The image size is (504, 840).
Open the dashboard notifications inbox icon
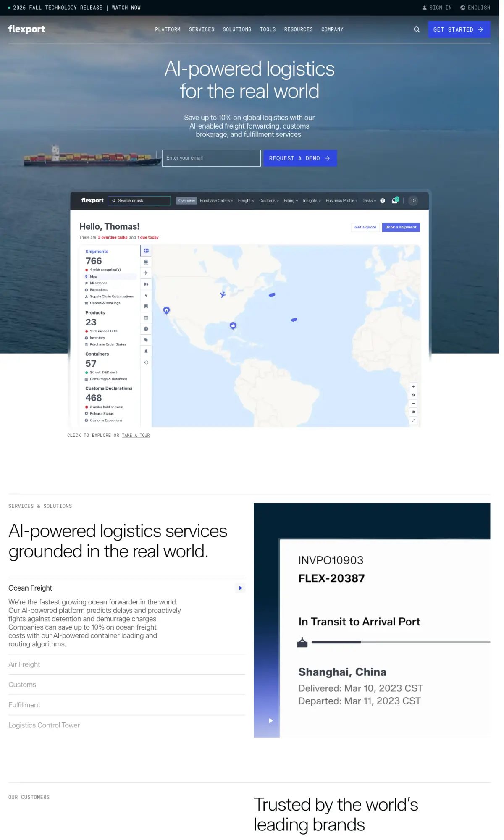(x=395, y=201)
